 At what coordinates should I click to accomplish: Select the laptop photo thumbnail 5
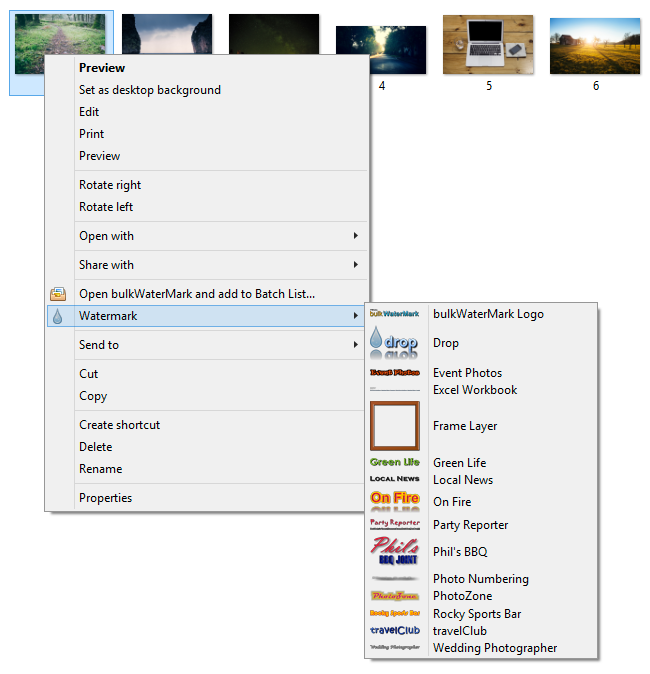[488, 44]
